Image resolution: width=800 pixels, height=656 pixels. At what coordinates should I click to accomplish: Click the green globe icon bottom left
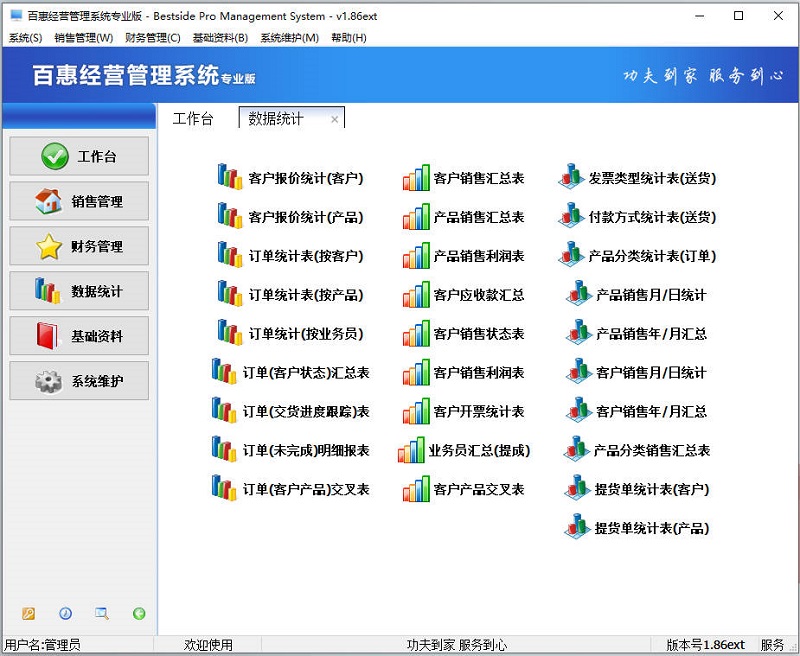(140, 613)
